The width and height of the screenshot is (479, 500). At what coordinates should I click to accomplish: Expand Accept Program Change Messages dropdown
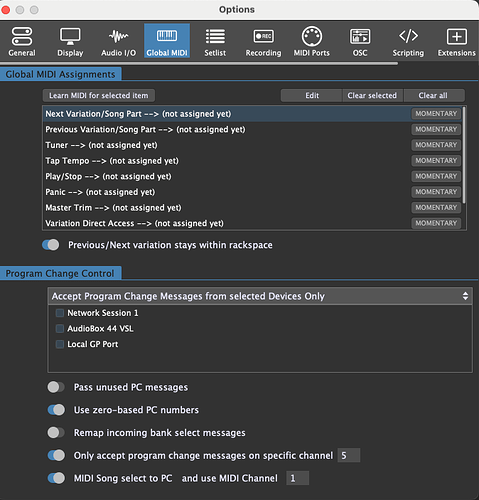pos(260,296)
